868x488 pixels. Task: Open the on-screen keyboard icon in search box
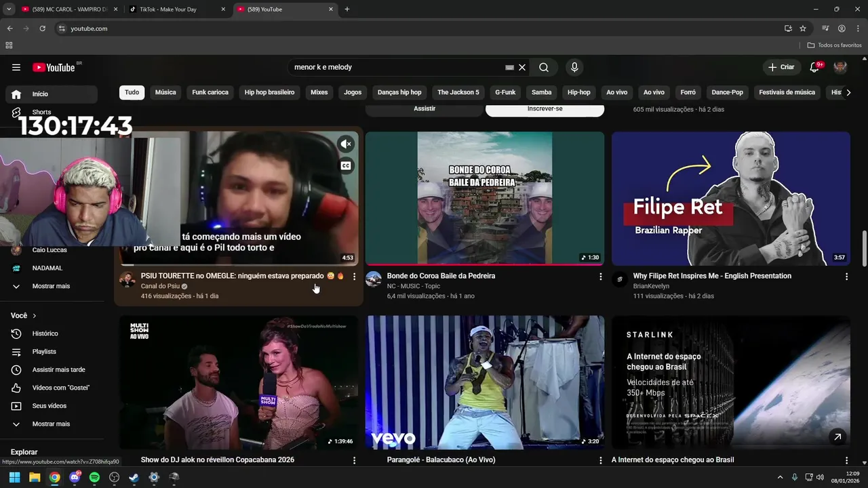coord(510,67)
